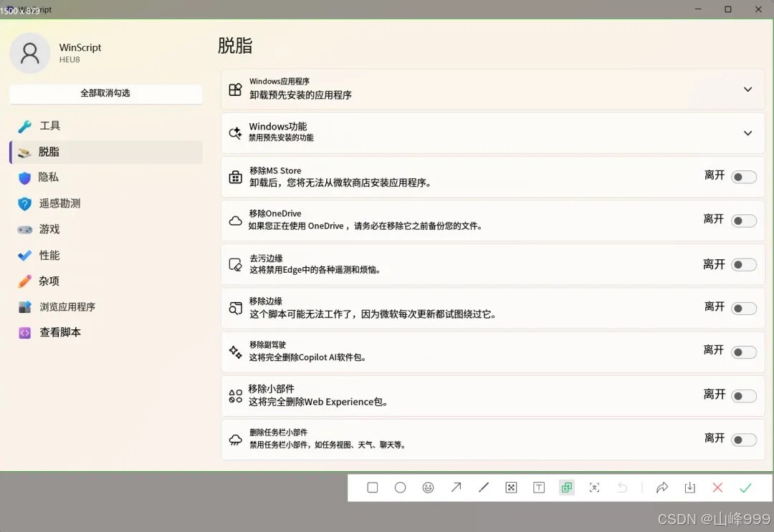The height and width of the screenshot is (532, 774).
Task: Go to 遥感勘测 in the sidebar
Action: click(105, 203)
